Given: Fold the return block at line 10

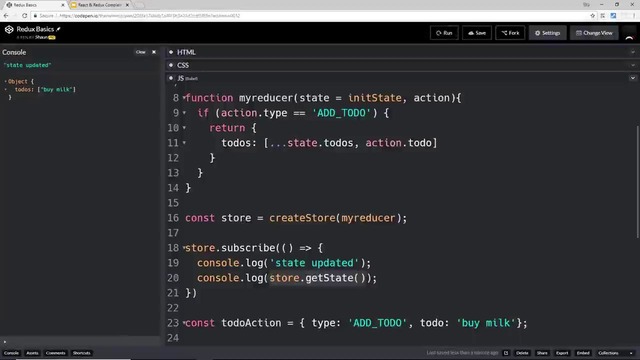Looking at the screenshot, I should (184, 128).
